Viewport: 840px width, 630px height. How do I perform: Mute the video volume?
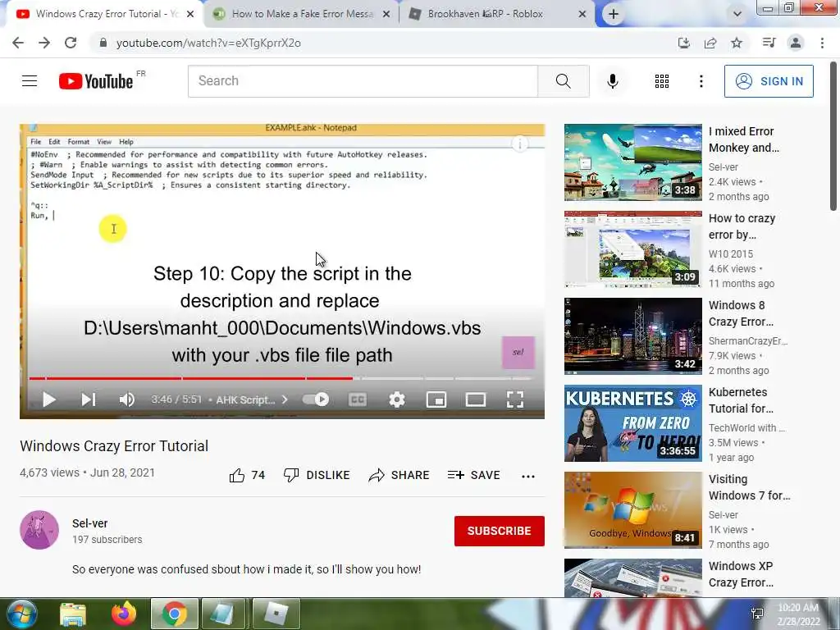coord(126,399)
